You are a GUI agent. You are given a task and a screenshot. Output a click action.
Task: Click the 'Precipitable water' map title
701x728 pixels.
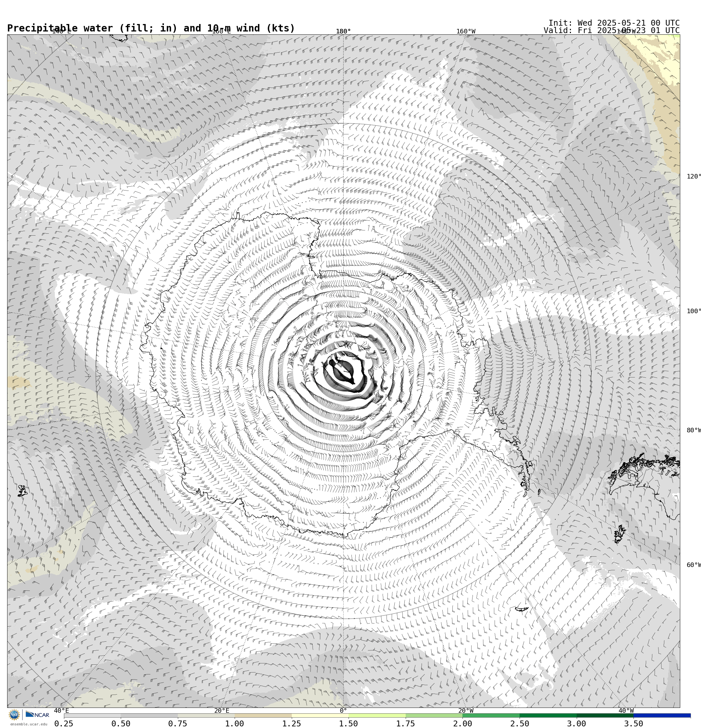click(x=151, y=28)
